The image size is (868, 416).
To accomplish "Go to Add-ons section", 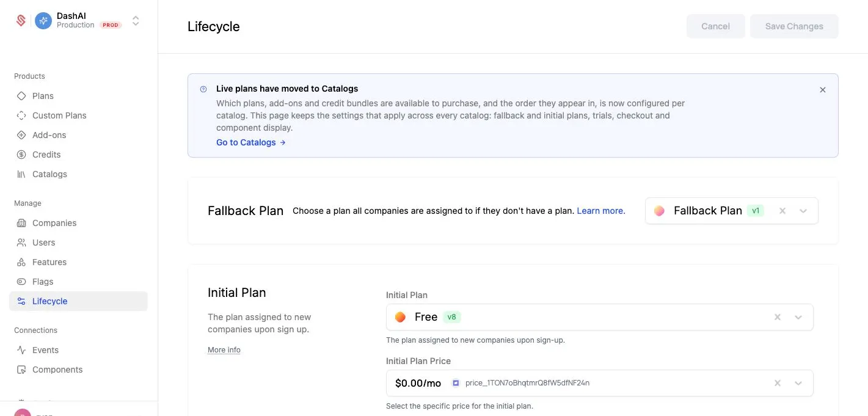I will 78,135.
